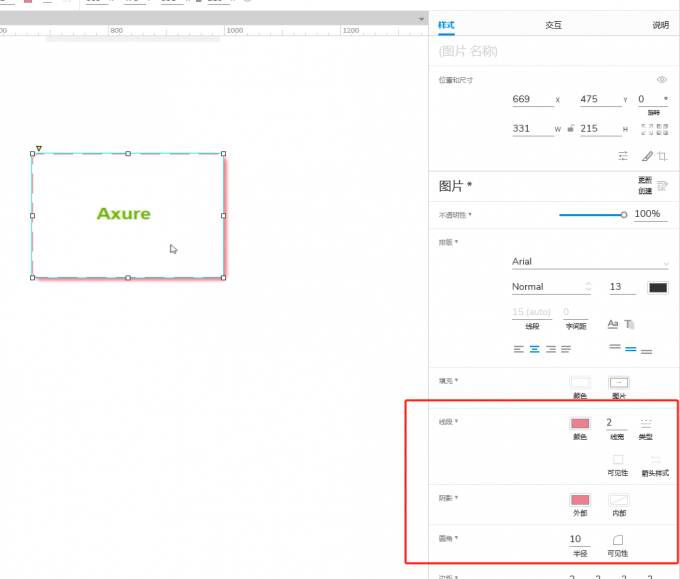680x579 pixels.
Task: Click the adjust sliders icon
Action: pyautogui.click(x=623, y=156)
